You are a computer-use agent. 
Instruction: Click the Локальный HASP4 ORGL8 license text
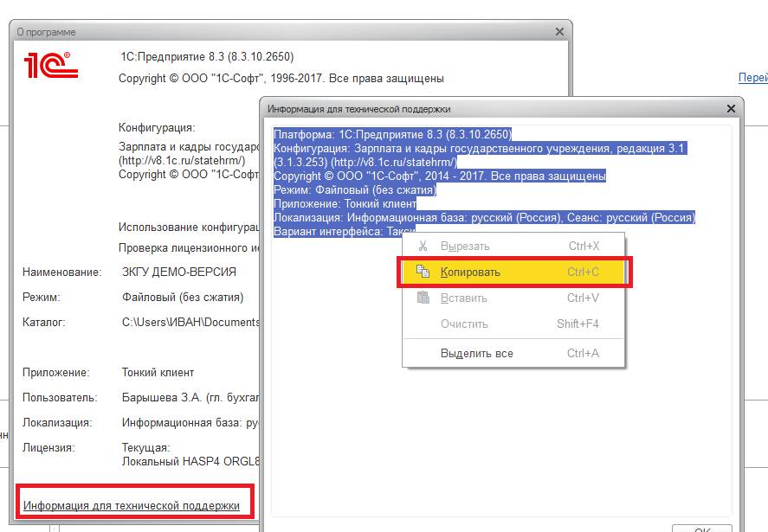click(190, 462)
